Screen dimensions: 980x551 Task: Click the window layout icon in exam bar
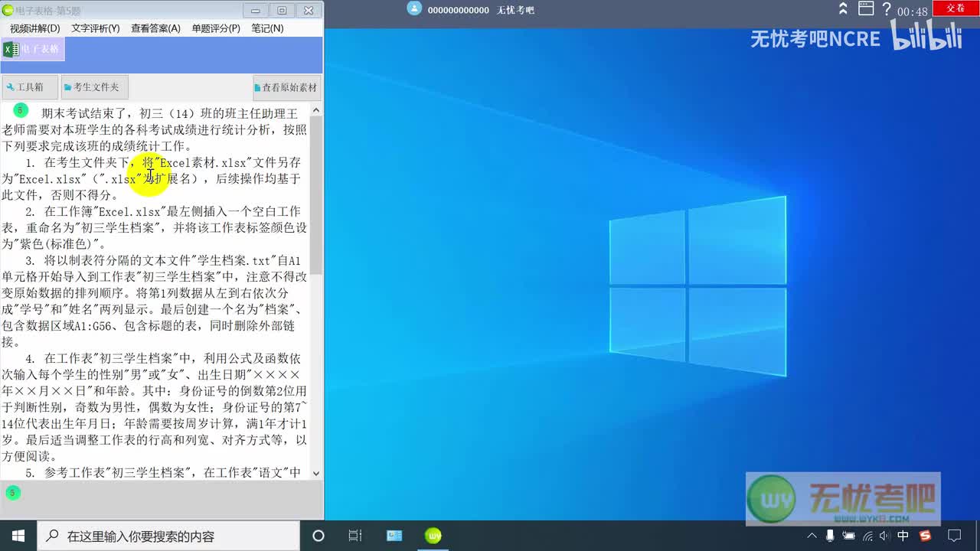[866, 8]
